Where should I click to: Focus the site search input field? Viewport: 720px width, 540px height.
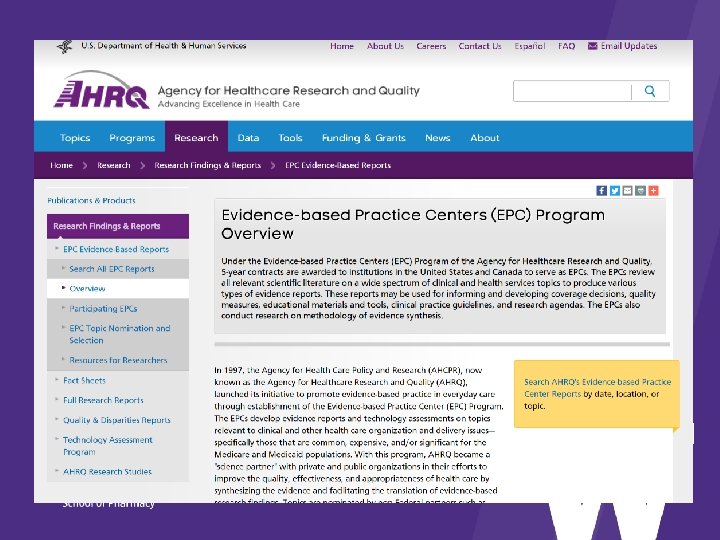[572, 91]
